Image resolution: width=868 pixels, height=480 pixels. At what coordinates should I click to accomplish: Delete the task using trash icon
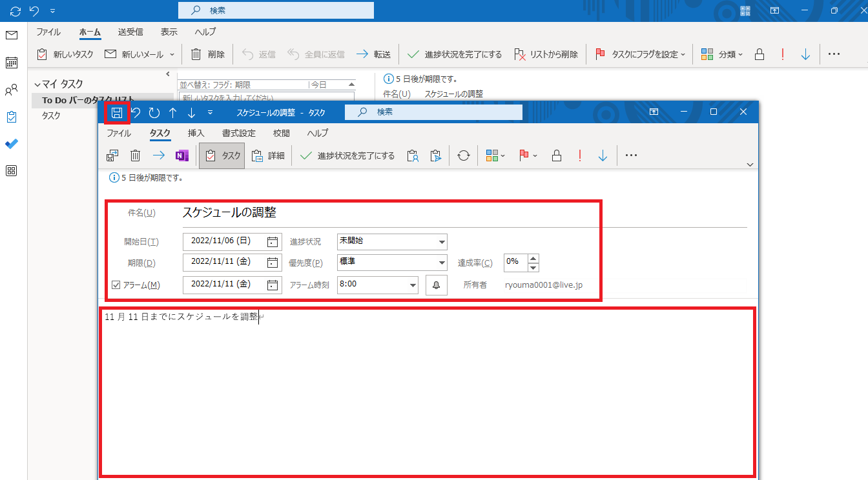pyautogui.click(x=135, y=155)
